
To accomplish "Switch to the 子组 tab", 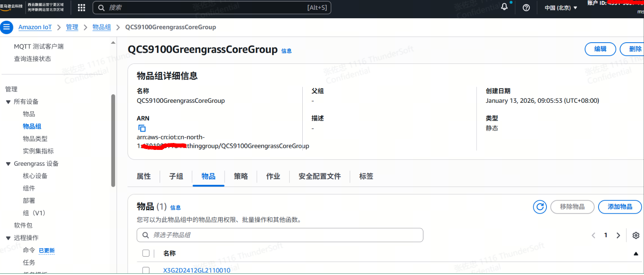I will pyautogui.click(x=176, y=176).
